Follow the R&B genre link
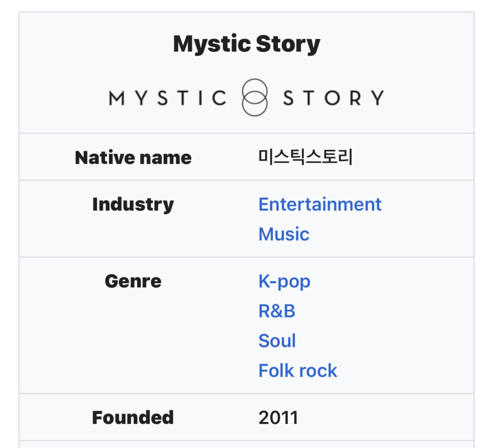Viewport: 493px width, 448px height. pos(276,311)
